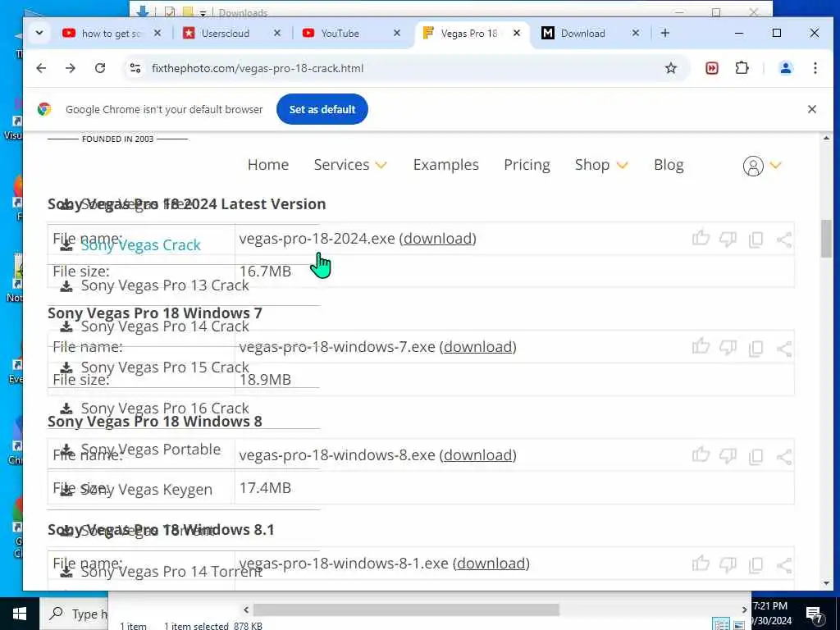Download vegas-pro-18-2024.exe via download link
This screenshot has width=840, height=630.
pos(437,239)
